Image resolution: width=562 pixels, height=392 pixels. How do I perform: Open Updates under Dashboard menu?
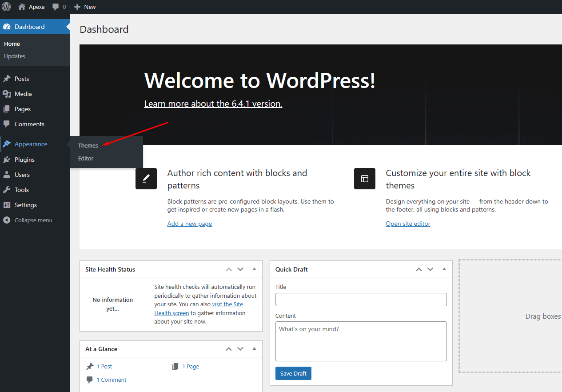point(15,56)
